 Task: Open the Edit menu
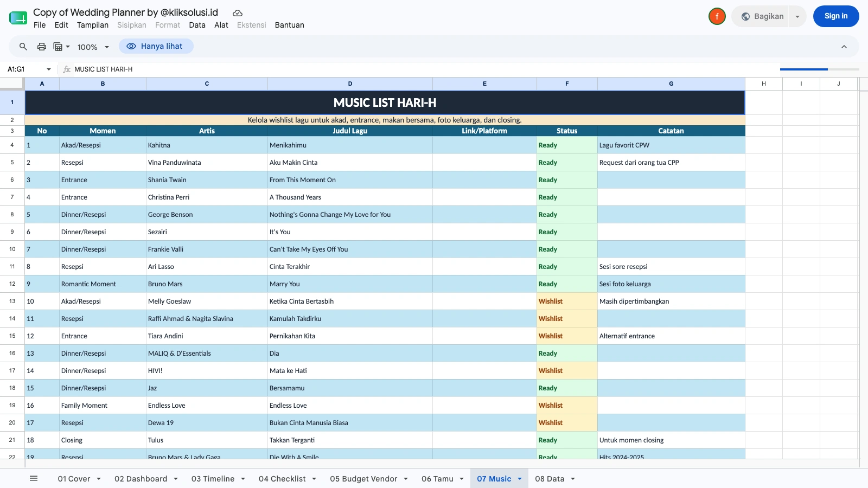[61, 25]
